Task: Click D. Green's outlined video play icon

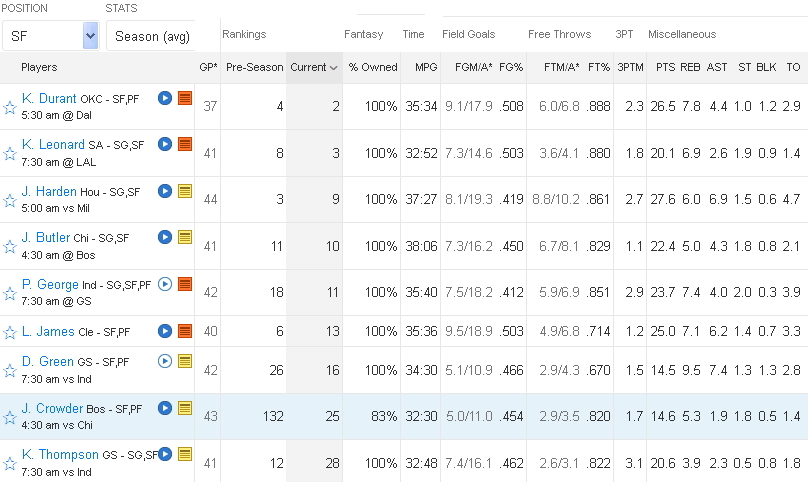Action: tap(165, 362)
